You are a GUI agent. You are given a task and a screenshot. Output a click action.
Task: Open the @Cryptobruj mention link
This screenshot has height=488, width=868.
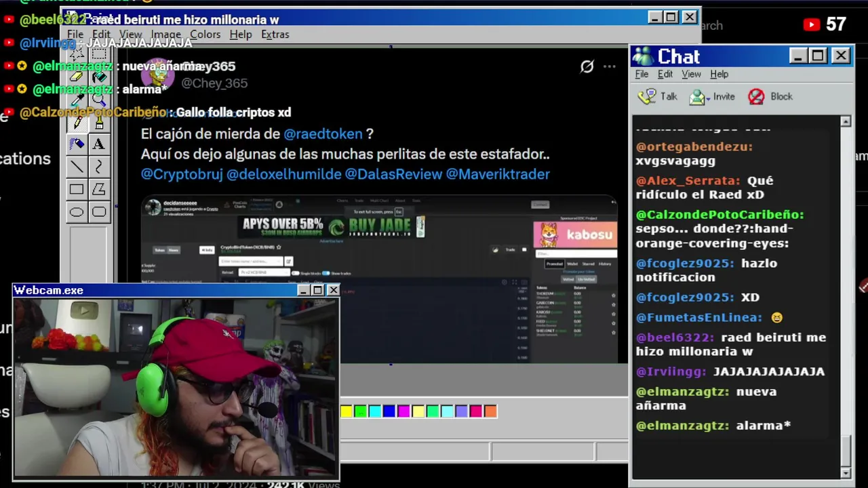tap(182, 174)
